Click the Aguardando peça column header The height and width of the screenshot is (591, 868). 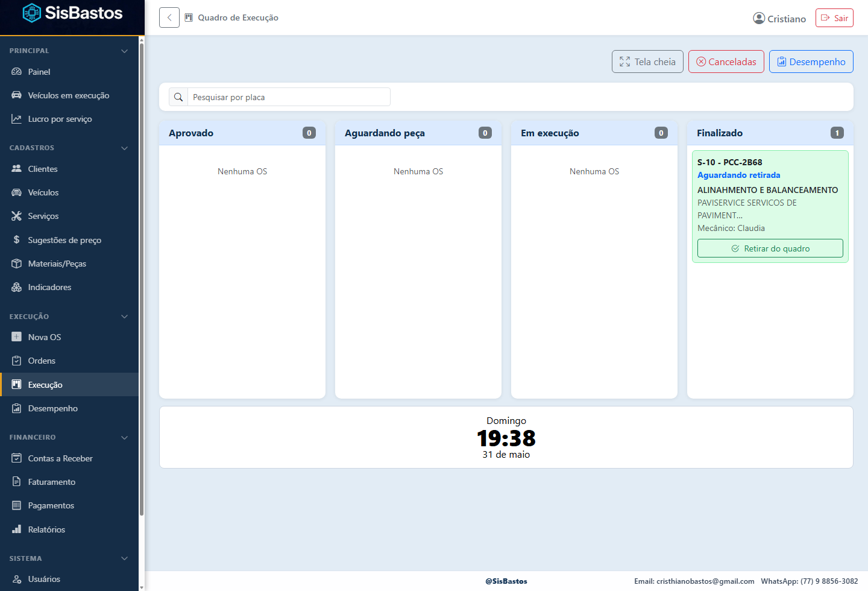[x=418, y=133]
